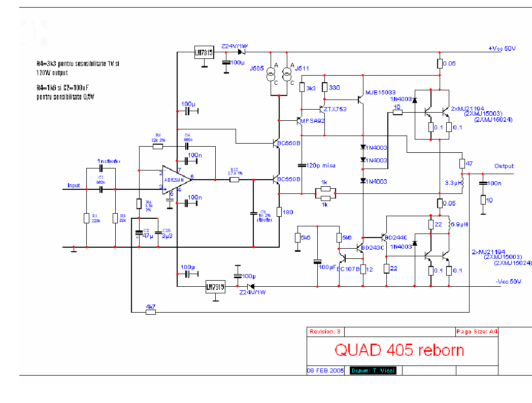
Task: Click the R12 2.7k resistor symbol
Action: (x=234, y=180)
